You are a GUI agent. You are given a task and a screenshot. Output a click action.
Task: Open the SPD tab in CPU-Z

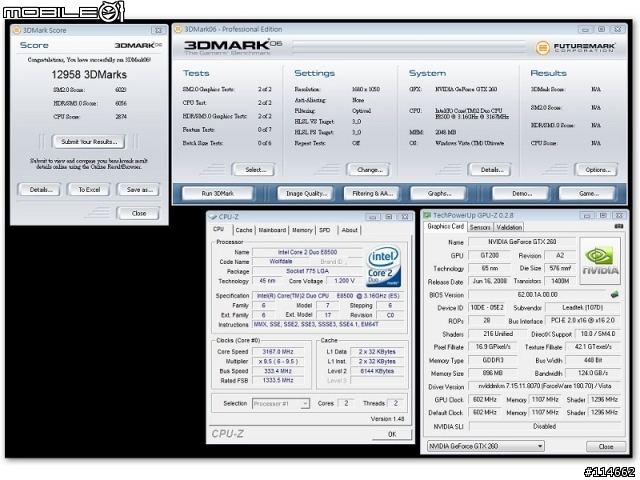[x=325, y=230]
